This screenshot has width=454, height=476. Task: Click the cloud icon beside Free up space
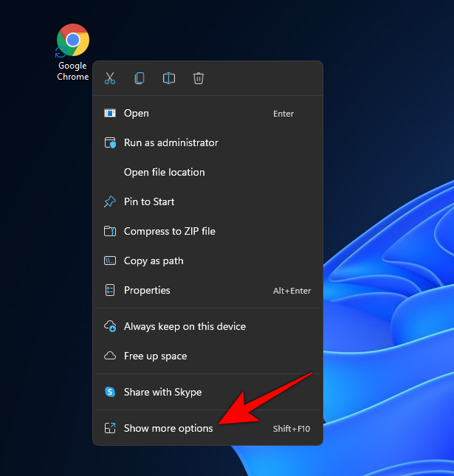110,356
